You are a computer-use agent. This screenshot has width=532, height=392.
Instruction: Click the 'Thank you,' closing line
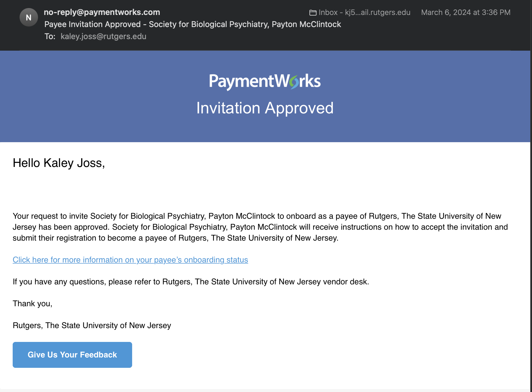click(x=33, y=304)
